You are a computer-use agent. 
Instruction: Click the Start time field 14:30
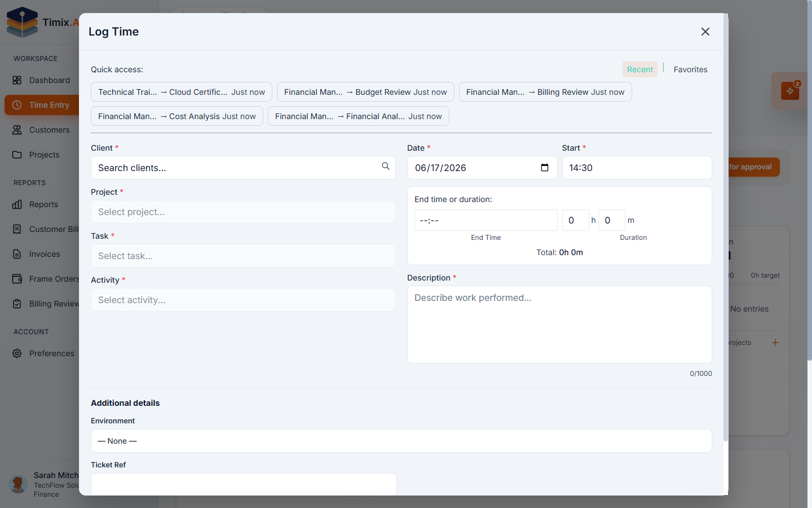637,168
